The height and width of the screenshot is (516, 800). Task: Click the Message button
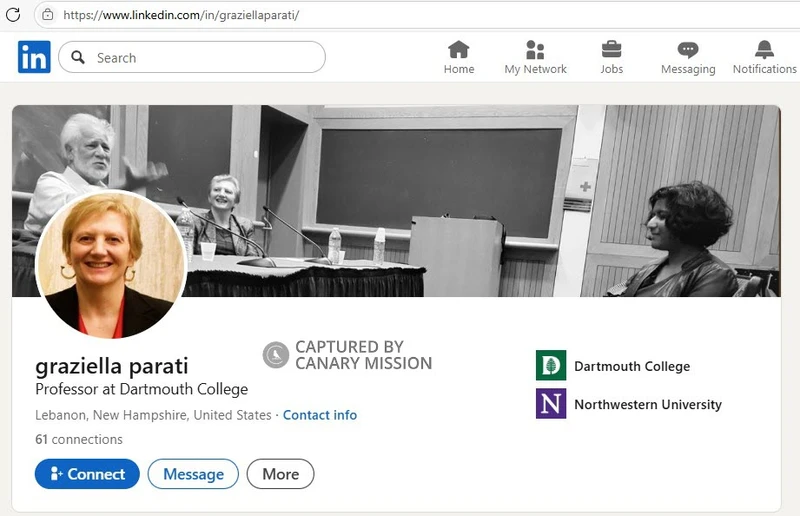(193, 474)
